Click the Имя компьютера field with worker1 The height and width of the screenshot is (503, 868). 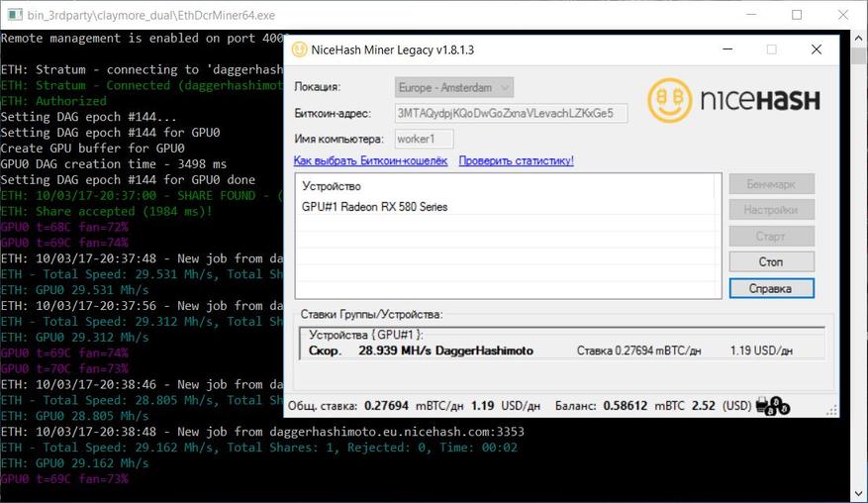point(425,139)
